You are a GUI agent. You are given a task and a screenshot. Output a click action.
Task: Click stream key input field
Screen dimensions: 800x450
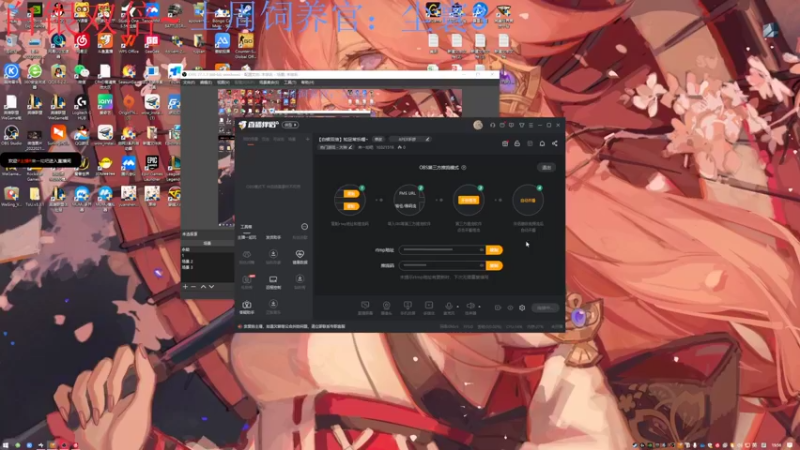click(x=442, y=265)
